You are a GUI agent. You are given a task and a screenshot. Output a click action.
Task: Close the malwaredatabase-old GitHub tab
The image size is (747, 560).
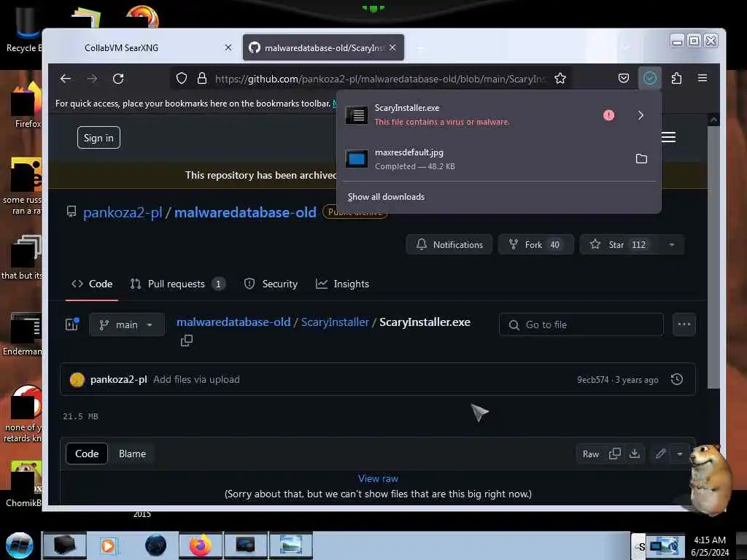pyautogui.click(x=392, y=47)
